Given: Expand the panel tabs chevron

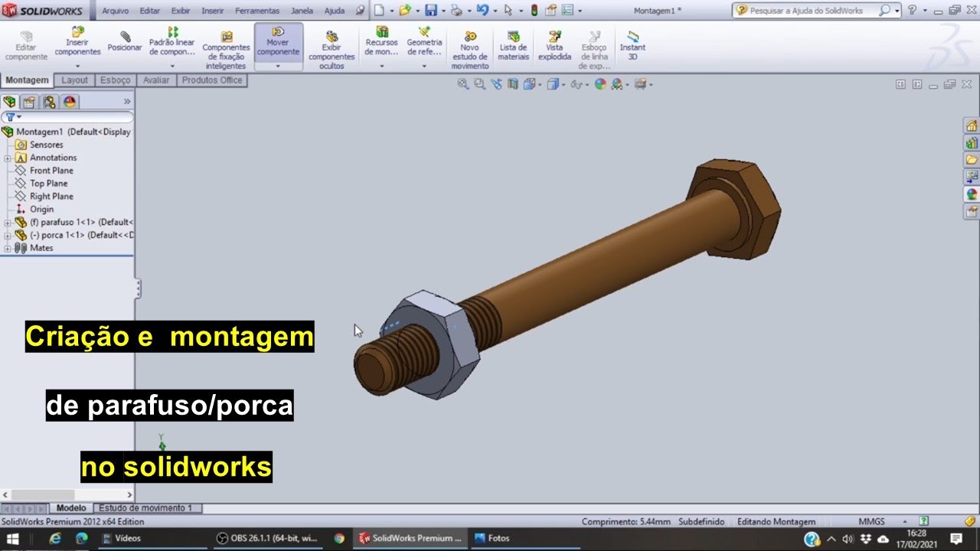Looking at the screenshot, I should [x=127, y=101].
